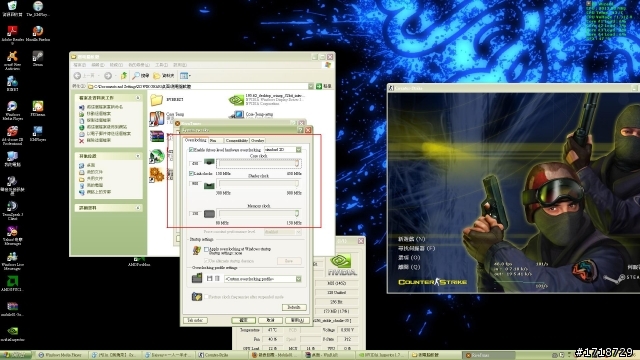This screenshot has width=640, height=360.
Task: Click the save overclocking profile floppy icon
Action: 209,278
